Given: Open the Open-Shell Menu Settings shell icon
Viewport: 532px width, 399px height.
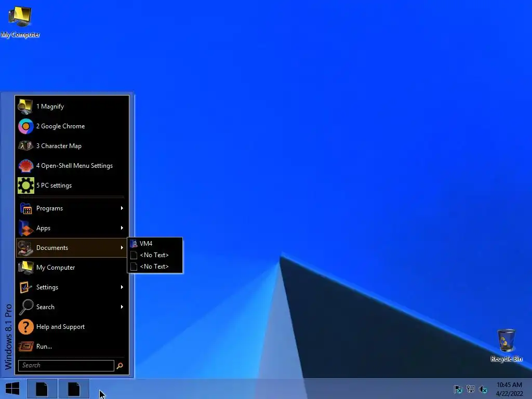Looking at the screenshot, I should pyautogui.click(x=25, y=166).
